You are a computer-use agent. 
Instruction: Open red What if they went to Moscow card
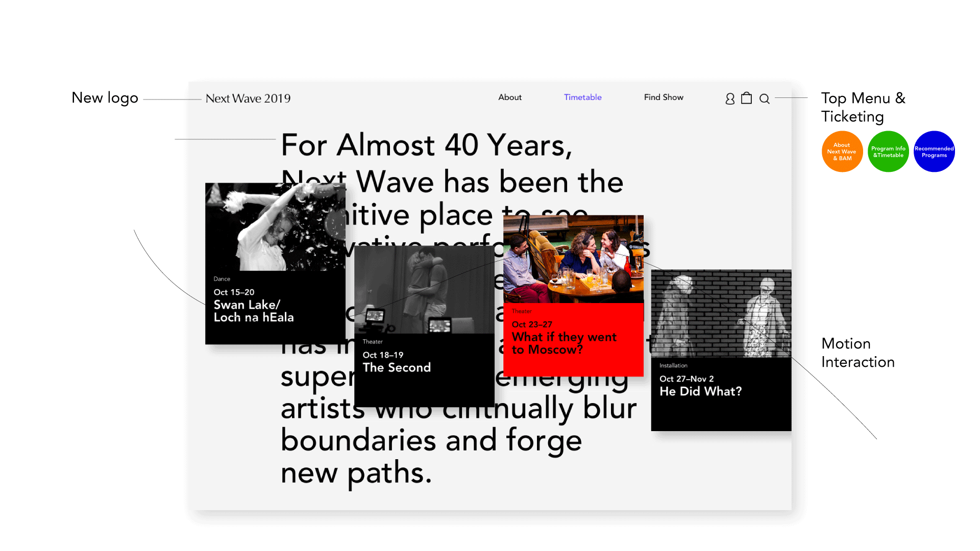564,343
